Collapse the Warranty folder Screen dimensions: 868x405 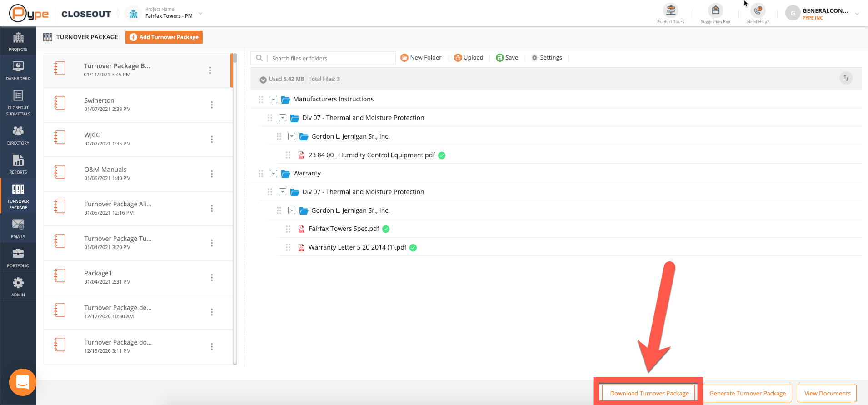point(274,173)
